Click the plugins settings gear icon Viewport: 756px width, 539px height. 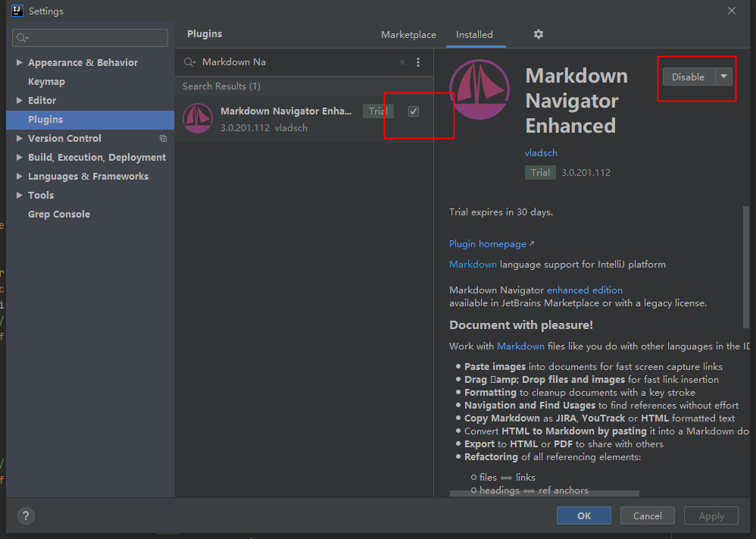(x=539, y=34)
